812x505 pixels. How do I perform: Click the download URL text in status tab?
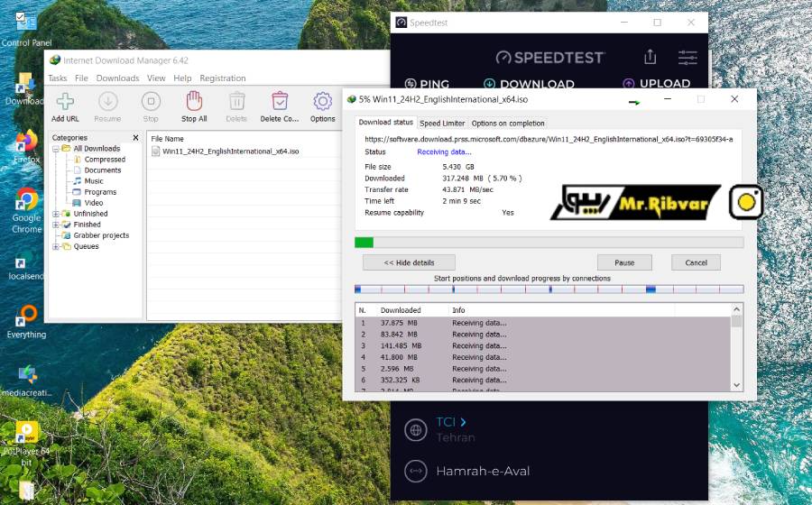coord(549,139)
